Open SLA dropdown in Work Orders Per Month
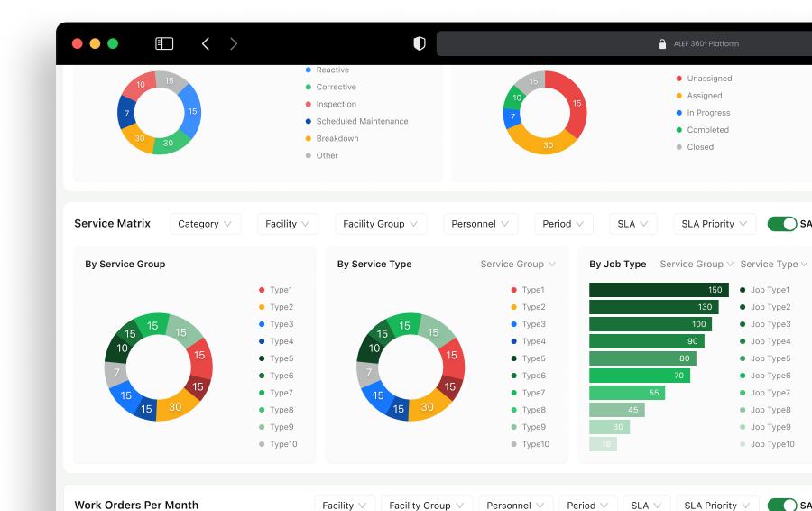 point(647,506)
